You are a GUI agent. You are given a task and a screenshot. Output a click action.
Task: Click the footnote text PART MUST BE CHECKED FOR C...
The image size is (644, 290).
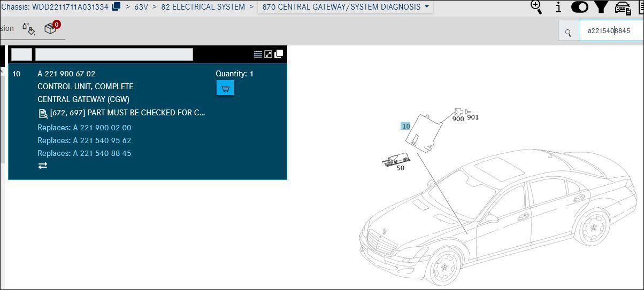127,113
